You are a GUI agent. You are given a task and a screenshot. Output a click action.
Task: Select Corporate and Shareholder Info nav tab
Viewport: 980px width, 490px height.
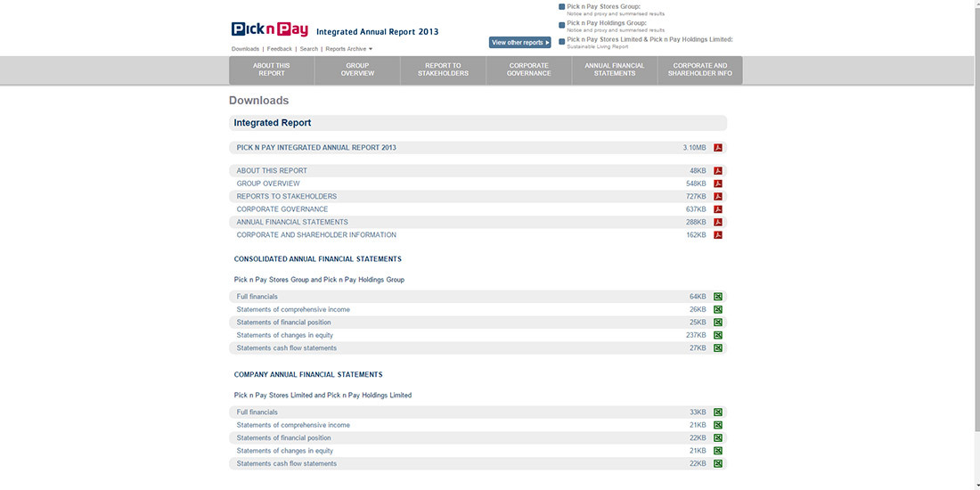700,69
